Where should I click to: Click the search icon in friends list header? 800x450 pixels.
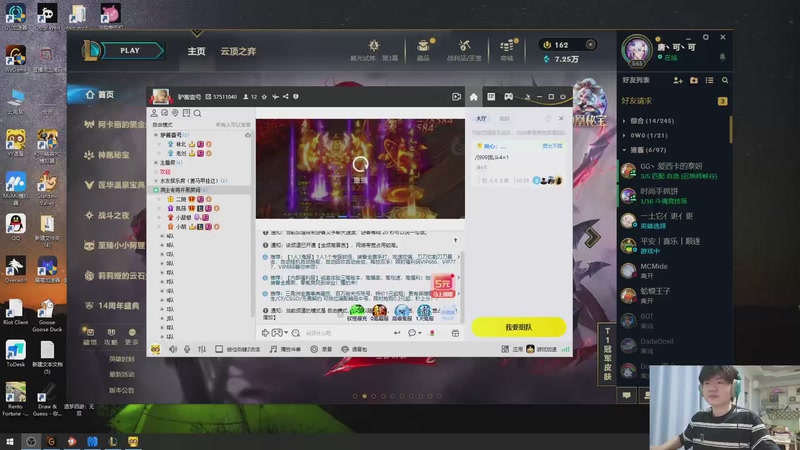[725, 80]
